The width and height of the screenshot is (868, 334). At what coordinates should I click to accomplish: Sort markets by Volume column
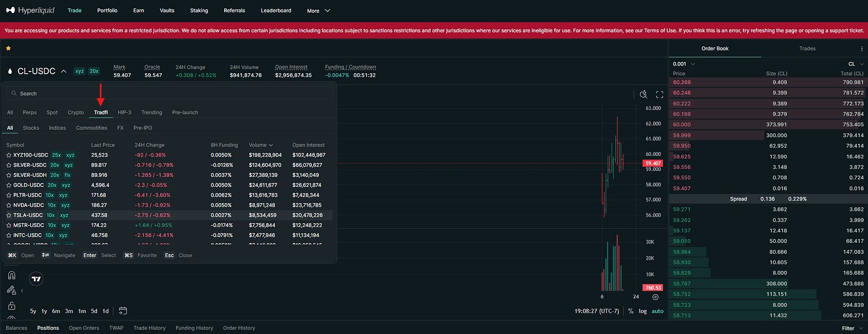coord(260,145)
